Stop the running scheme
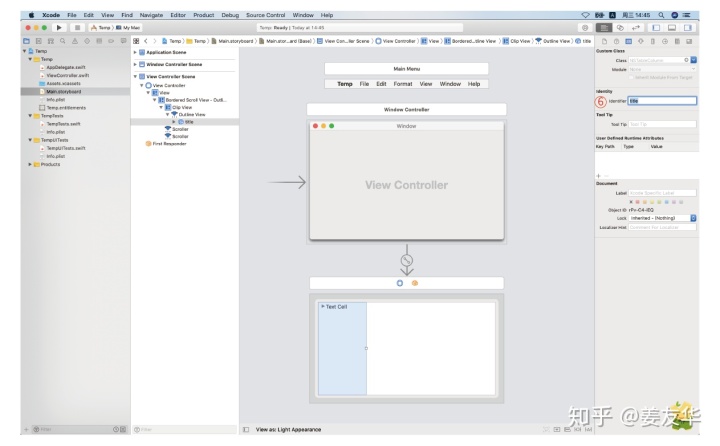720x446 pixels. pyautogui.click(x=77, y=28)
